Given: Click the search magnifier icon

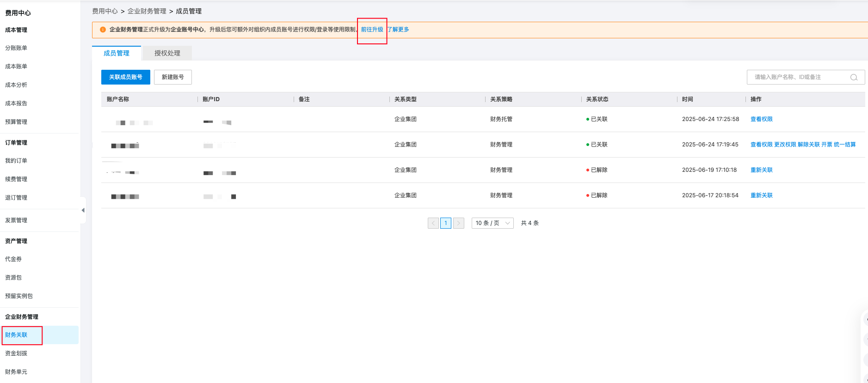Looking at the screenshot, I should 854,77.
